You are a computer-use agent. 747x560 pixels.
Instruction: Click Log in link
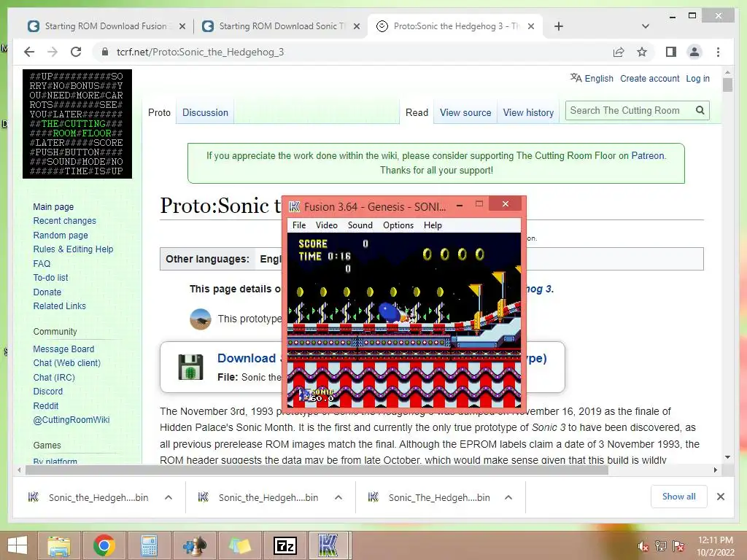coord(697,79)
